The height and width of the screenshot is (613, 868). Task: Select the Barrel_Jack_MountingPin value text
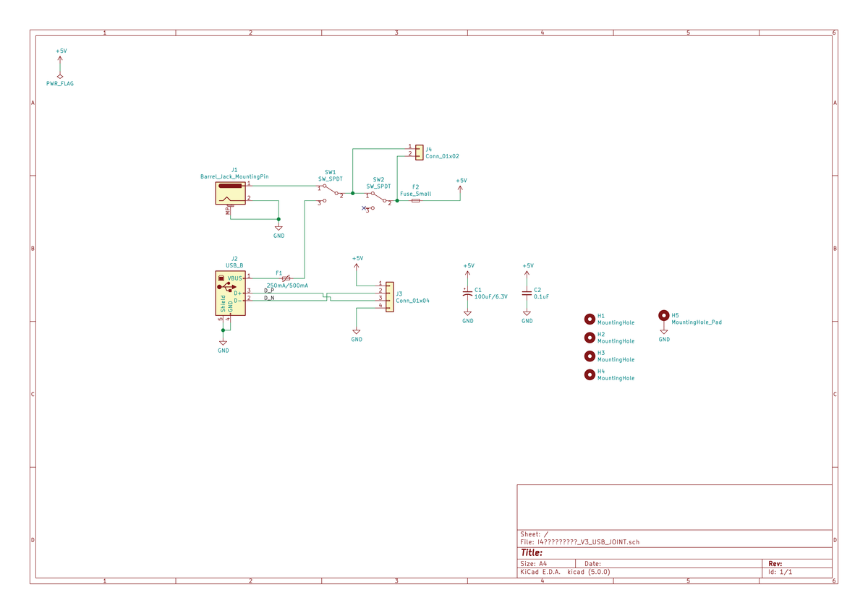click(234, 176)
